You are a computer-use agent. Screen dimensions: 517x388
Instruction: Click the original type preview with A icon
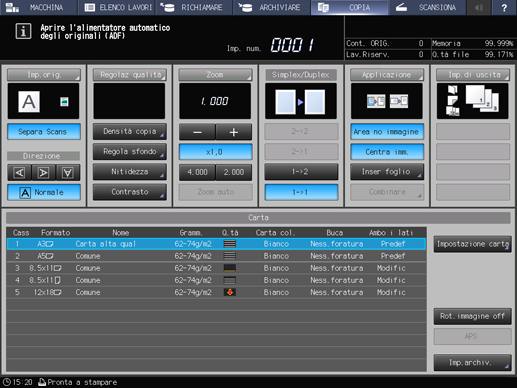point(43,101)
